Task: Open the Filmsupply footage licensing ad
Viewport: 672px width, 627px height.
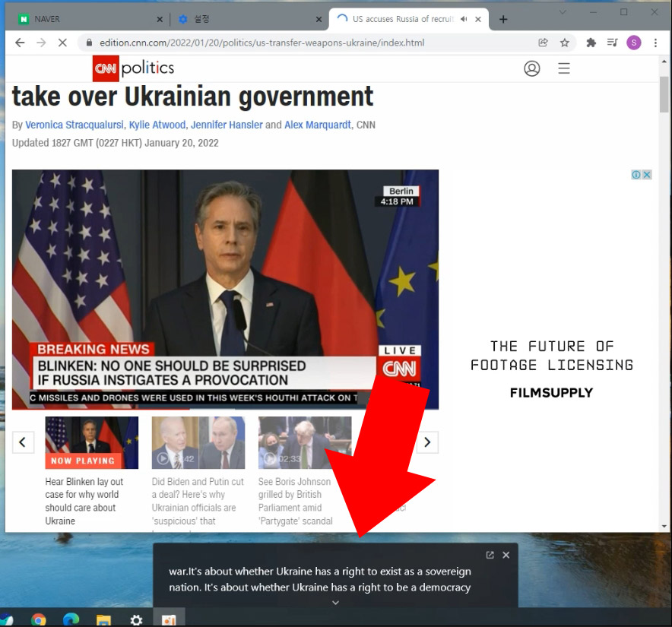Action: tap(551, 369)
